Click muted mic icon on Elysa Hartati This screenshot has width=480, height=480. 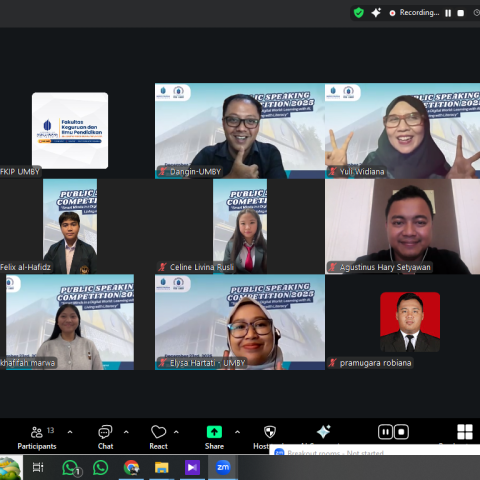coord(162,363)
